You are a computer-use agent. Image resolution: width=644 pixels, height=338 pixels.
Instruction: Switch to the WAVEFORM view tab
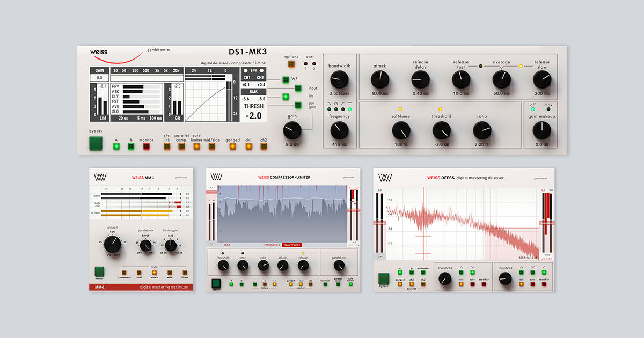tap(292, 245)
